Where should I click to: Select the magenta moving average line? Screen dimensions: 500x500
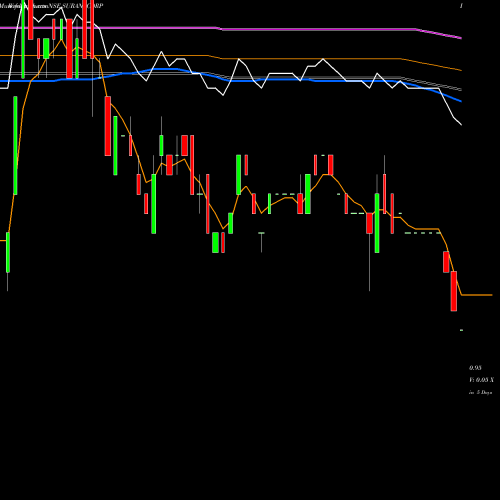pos(231,29)
